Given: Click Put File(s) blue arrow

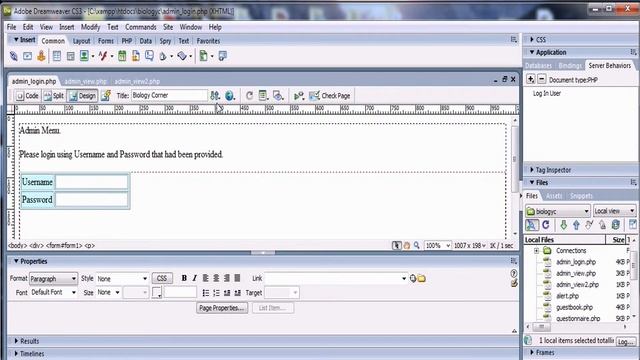Looking at the screenshot, I should click(576, 225).
